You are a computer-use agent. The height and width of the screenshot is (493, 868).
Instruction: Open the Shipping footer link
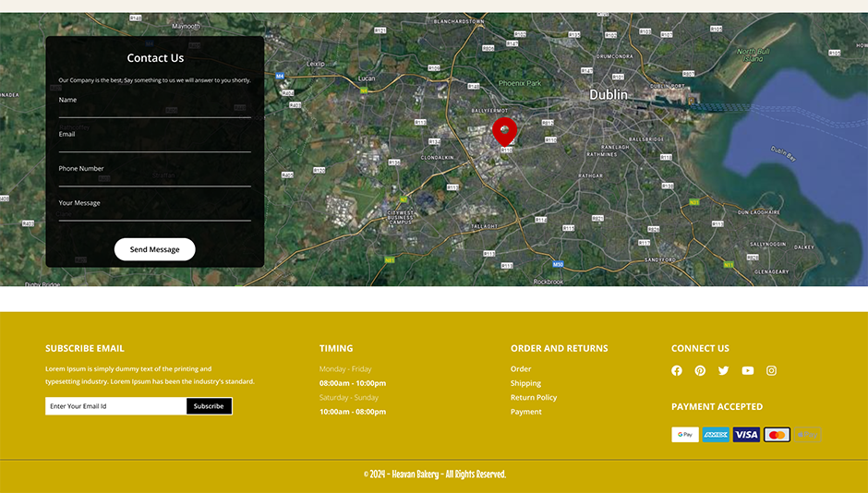click(x=525, y=383)
